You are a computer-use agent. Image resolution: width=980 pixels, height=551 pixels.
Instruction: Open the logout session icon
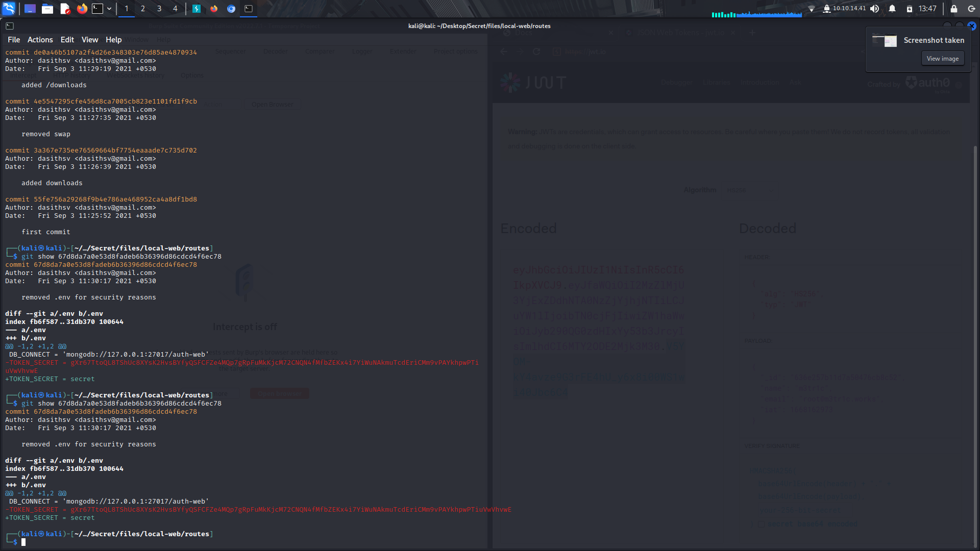(x=971, y=9)
